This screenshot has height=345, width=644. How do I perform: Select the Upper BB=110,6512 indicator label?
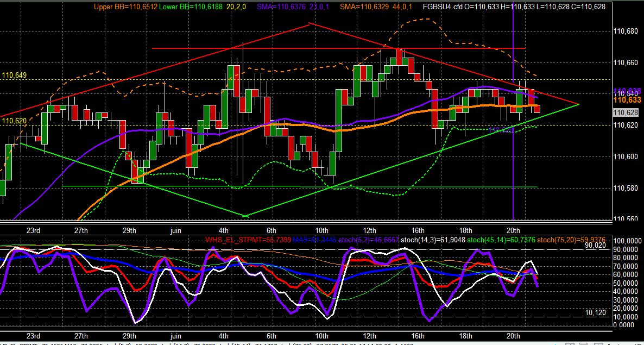[126, 7]
